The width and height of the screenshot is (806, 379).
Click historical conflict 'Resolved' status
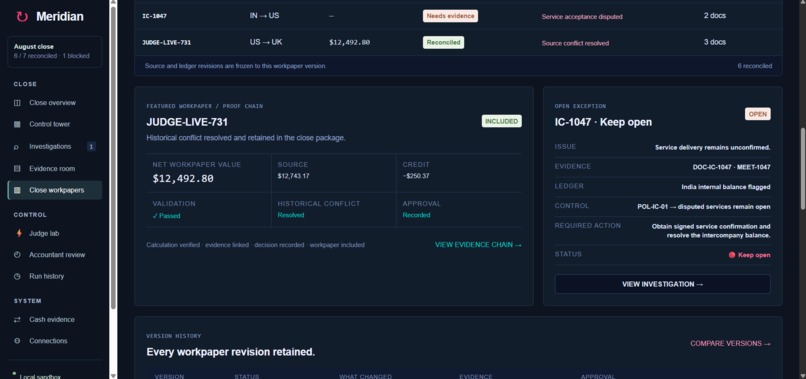pos(291,215)
